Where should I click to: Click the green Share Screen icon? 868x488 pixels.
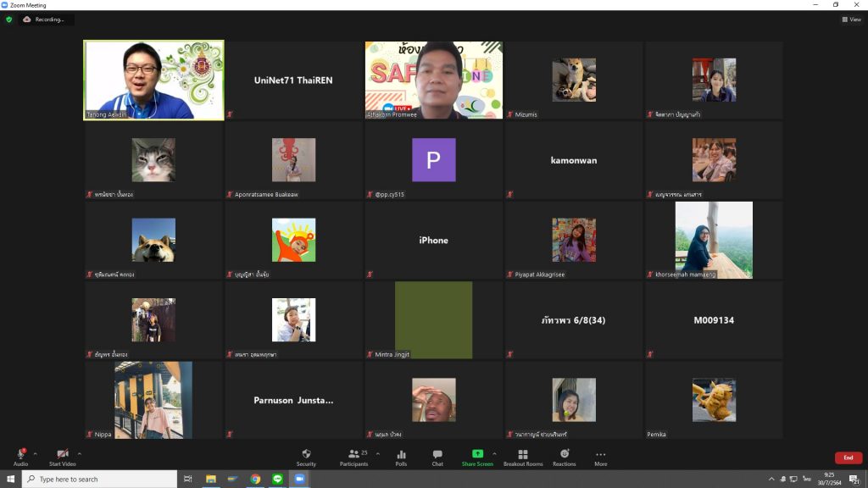[477, 455]
